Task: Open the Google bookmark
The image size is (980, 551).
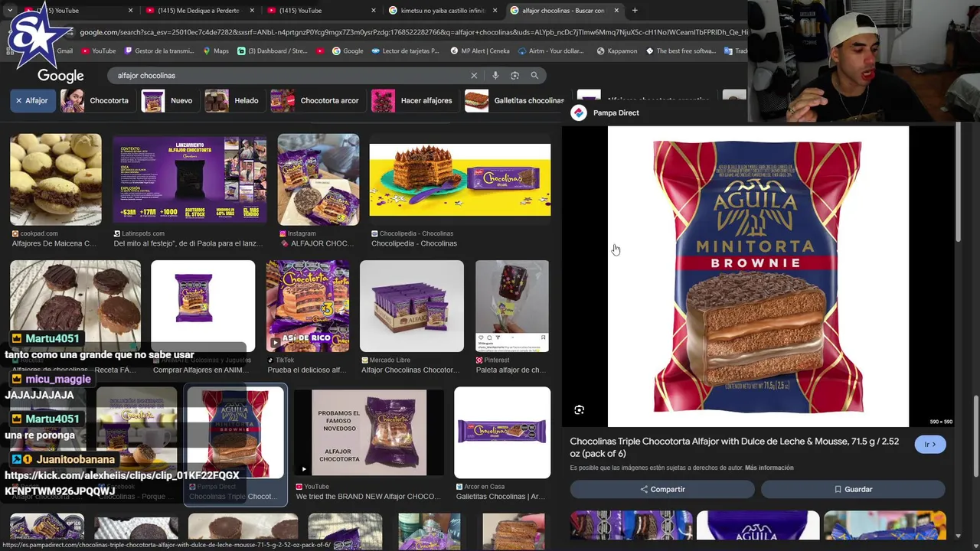Action: coord(348,51)
